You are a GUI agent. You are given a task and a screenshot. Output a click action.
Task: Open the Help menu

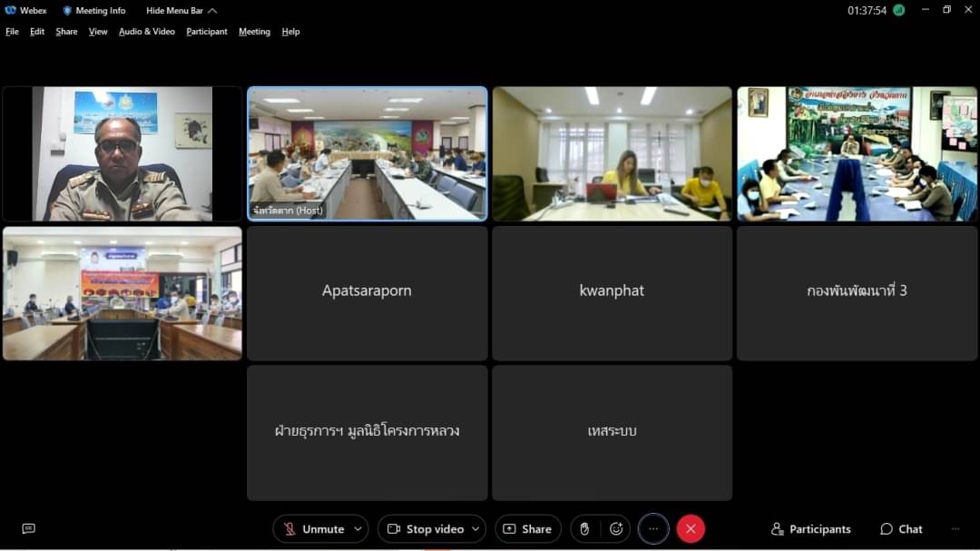(x=290, y=31)
